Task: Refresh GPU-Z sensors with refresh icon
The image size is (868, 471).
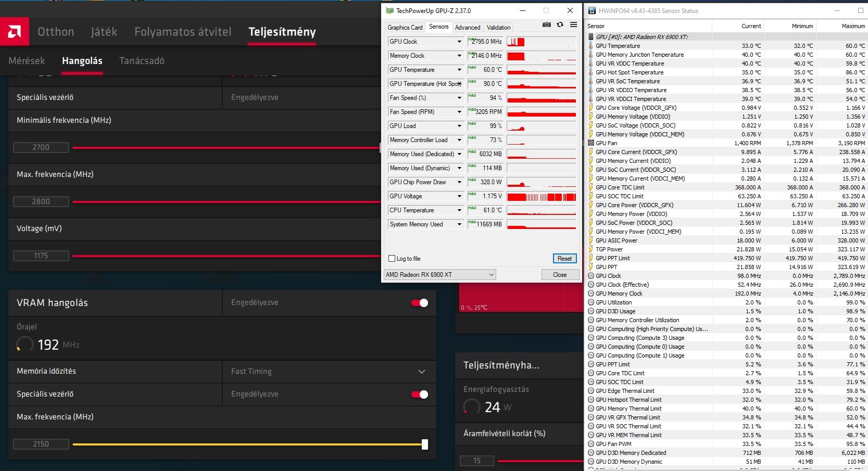Action: [x=560, y=24]
